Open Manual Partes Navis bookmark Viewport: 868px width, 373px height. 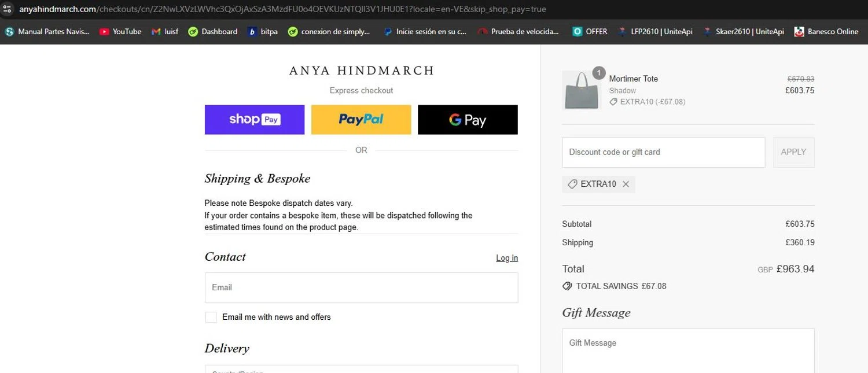point(47,32)
